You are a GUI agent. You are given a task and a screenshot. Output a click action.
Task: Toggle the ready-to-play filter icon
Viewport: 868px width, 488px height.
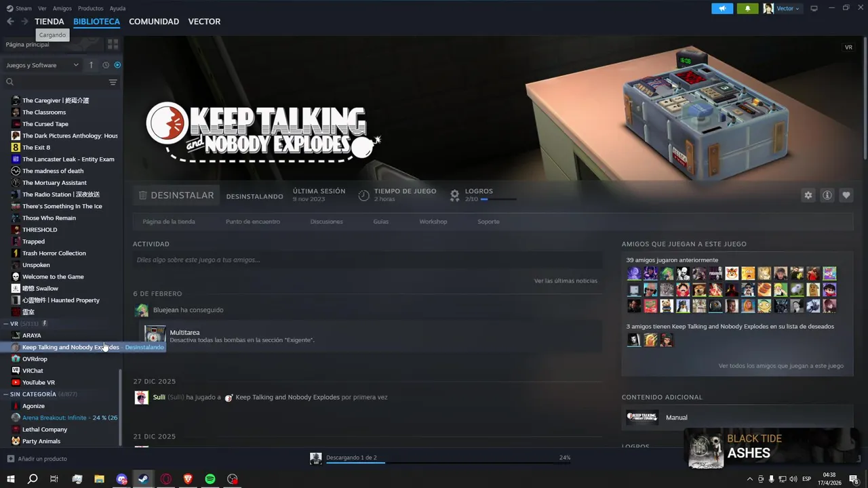(117, 65)
